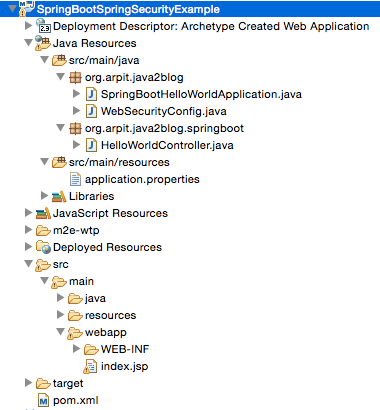The width and height of the screenshot is (380, 410).
Task: Select the 'index.jsp' file name
Action: [125, 367]
